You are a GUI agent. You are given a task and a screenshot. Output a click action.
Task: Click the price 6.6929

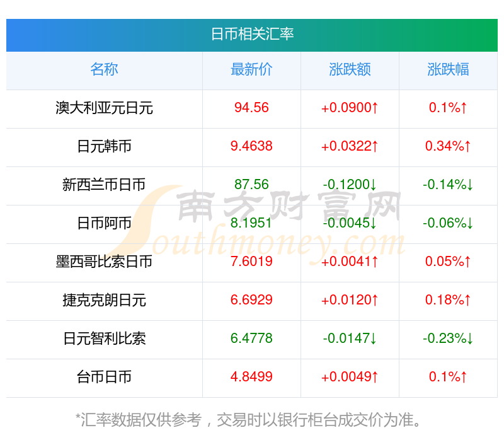point(251,300)
